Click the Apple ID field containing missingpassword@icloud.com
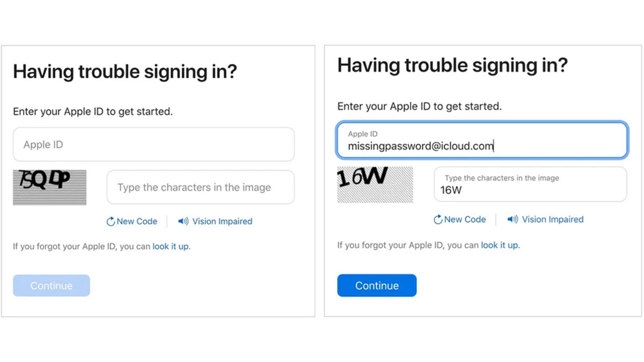The width and height of the screenshot is (644, 362). pos(481,141)
